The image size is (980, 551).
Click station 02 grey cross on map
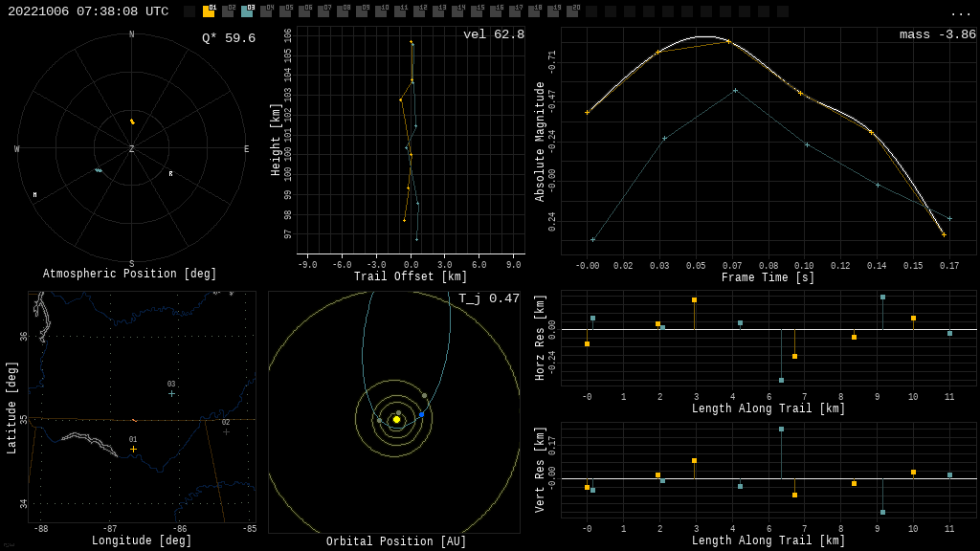(226, 431)
